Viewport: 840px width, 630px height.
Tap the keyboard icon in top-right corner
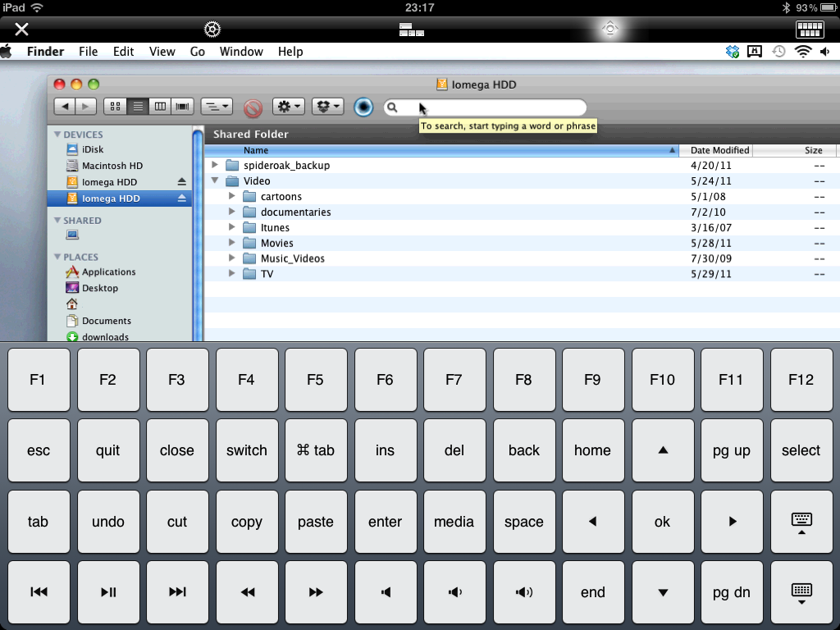pos(810,30)
